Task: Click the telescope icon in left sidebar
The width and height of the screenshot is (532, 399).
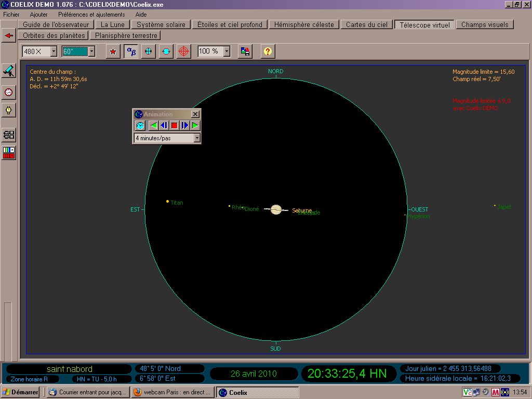Action: [9, 71]
